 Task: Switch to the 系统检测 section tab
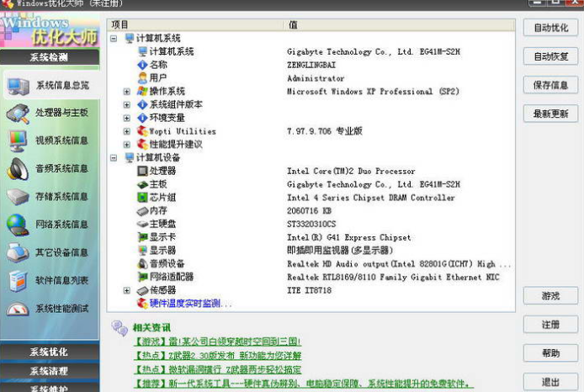(50, 57)
